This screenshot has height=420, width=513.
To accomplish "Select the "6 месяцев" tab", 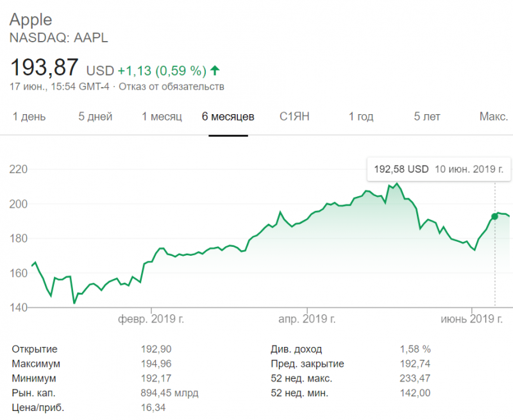I will click(x=228, y=117).
